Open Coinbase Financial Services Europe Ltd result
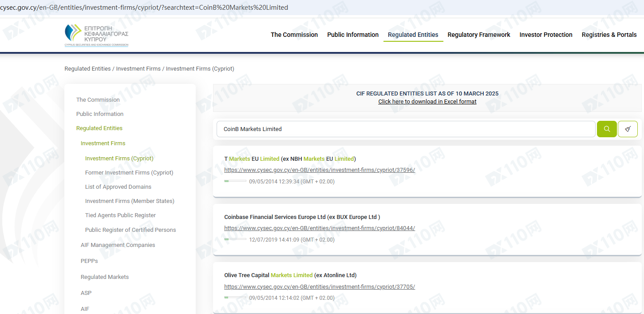The image size is (644, 314). tap(302, 217)
